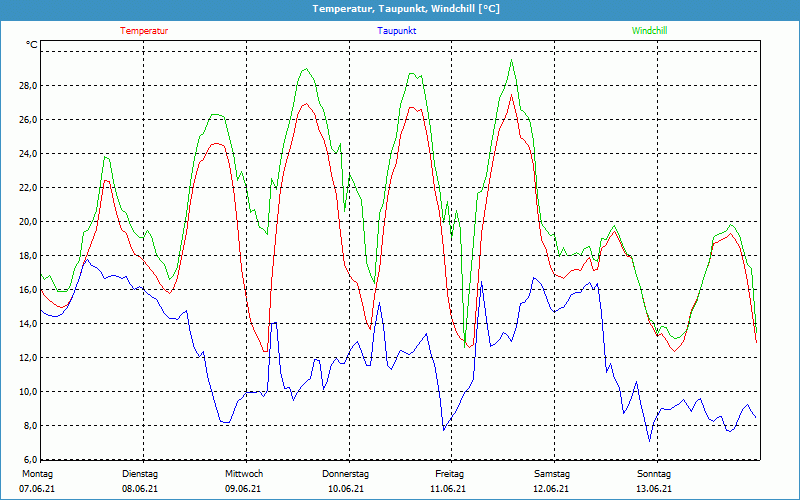
Task: Click the '28,0' y-axis value
Action: pos(28,86)
